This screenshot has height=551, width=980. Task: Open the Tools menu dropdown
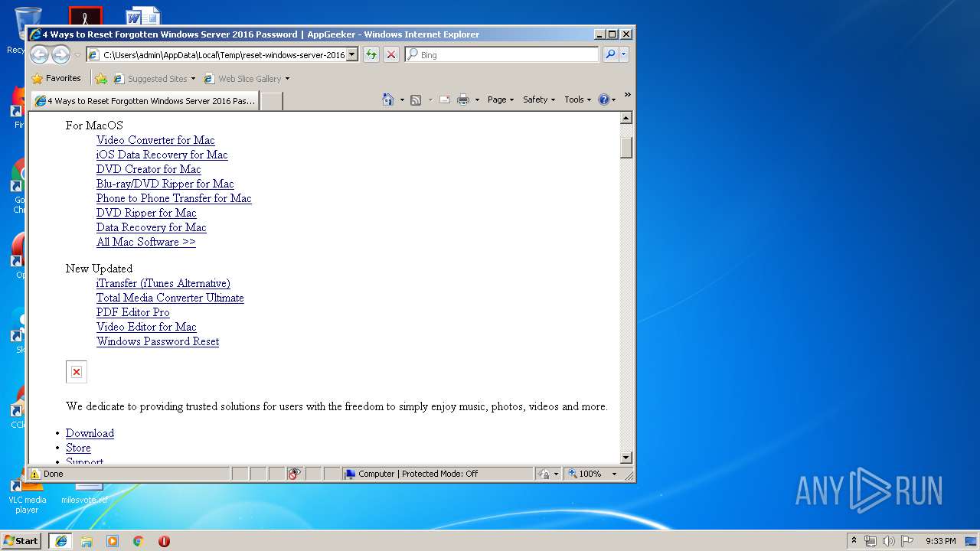[x=578, y=99]
